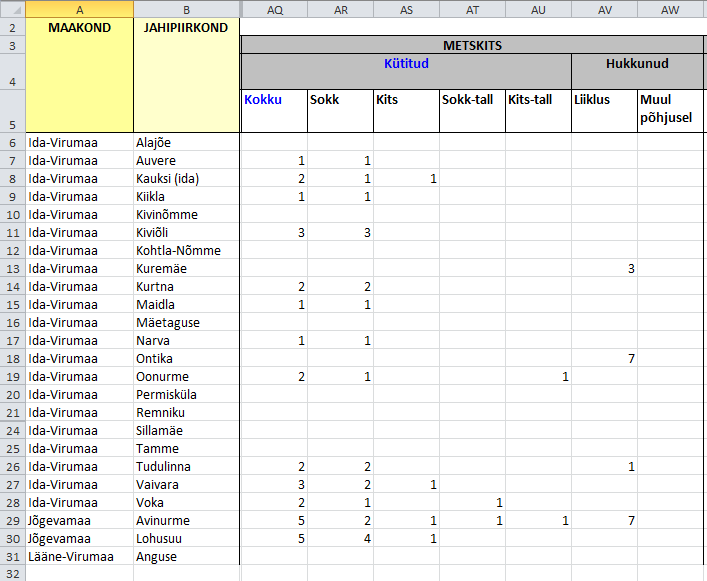The image size is (707, 581).
Task: Select the Hukkunud group header cell
Action: coord(637,63)
